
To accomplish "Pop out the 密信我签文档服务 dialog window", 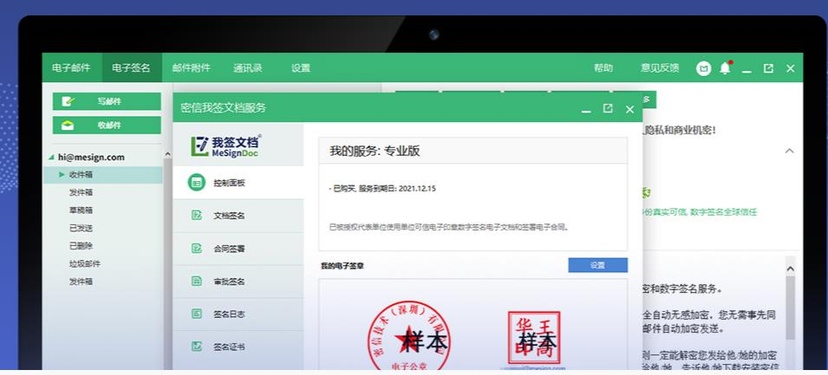I will click(608, 108).
